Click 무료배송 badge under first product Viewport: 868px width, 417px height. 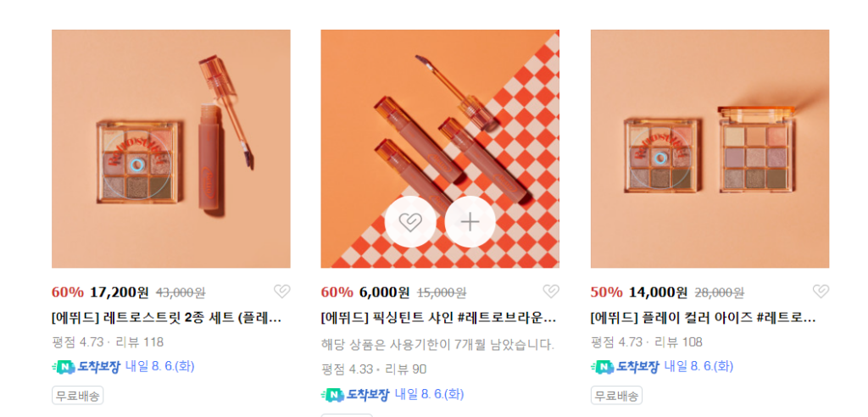77,396
